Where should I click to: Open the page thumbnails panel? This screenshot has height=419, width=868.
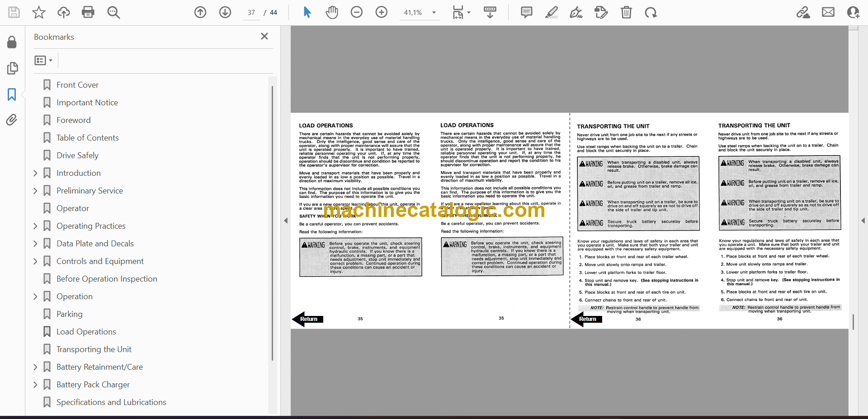(x=12, y=68)
